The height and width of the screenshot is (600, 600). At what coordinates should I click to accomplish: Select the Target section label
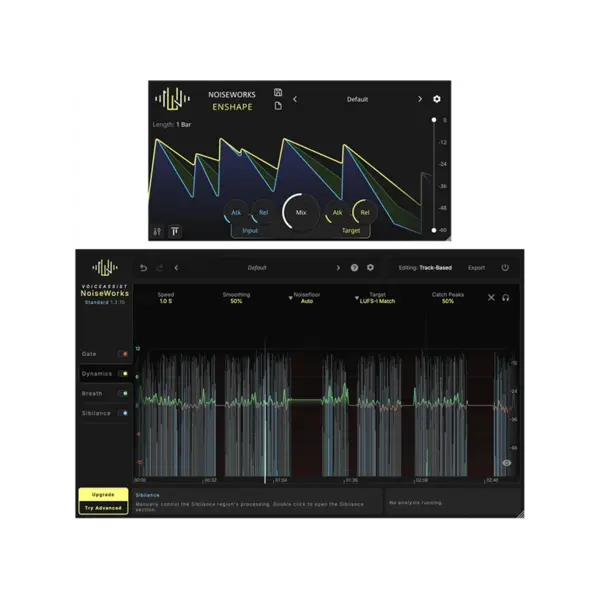[351, 230]
